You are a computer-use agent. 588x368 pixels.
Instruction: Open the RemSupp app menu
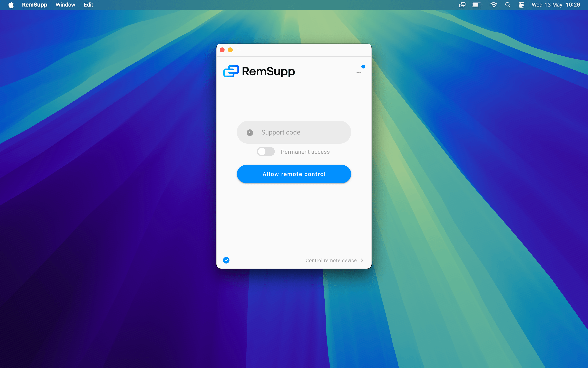pyautogui.click(x=35, y=5)
